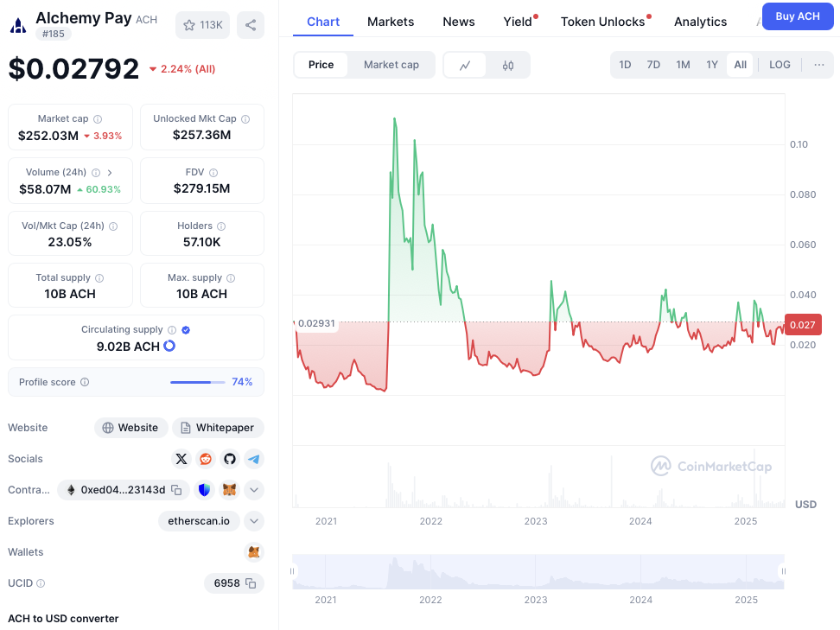Open etherscan.io explorer link
Viewport: 840px width, 630px height.
[199, 521]
